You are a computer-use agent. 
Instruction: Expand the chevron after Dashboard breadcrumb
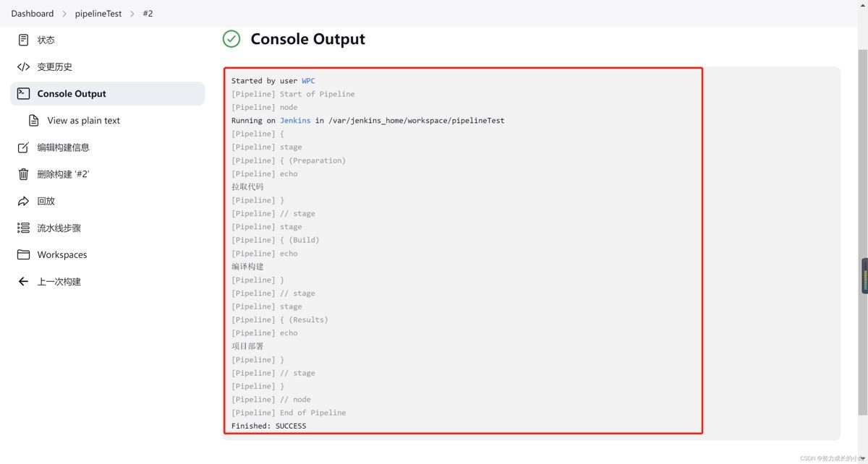(x=64, y=14)
